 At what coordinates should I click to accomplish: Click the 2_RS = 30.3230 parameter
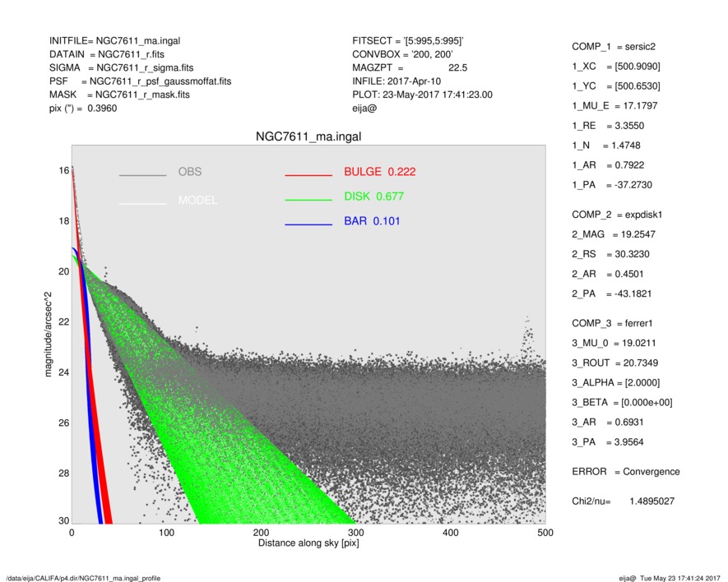611,254
